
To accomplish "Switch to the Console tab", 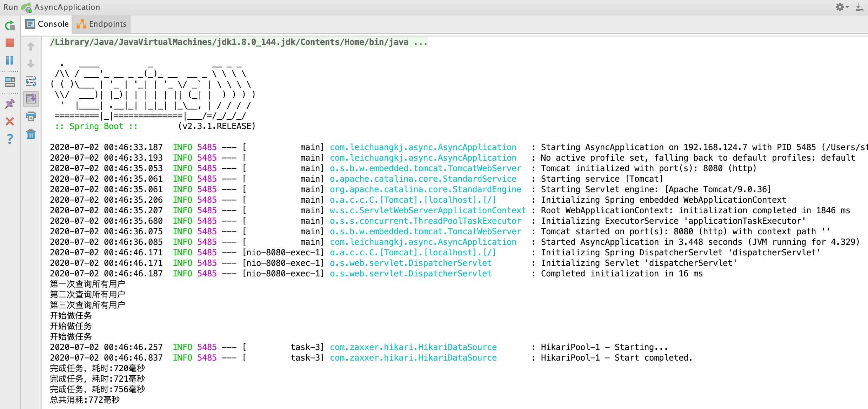I will [x=47, y=24].
